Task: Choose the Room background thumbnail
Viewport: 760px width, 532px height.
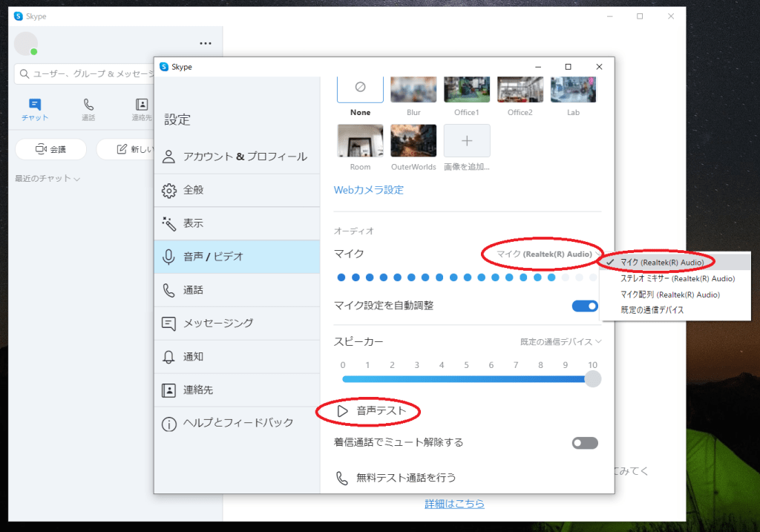Action: coord(360,140)
